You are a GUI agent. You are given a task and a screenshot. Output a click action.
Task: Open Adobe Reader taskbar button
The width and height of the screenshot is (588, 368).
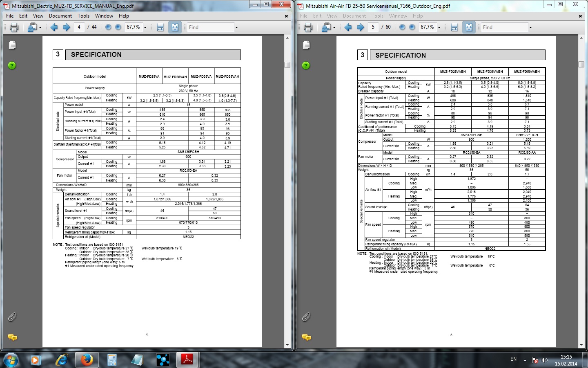(187, 360)
